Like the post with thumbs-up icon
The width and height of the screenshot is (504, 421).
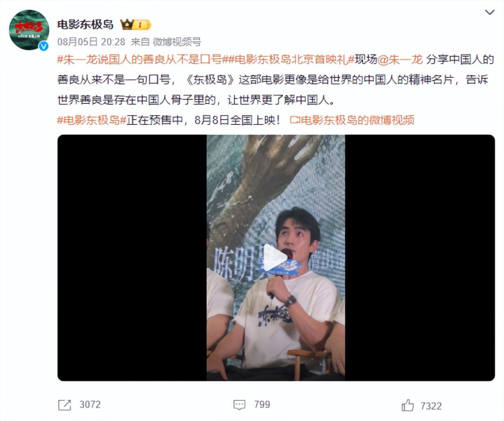tap(407, 406)
